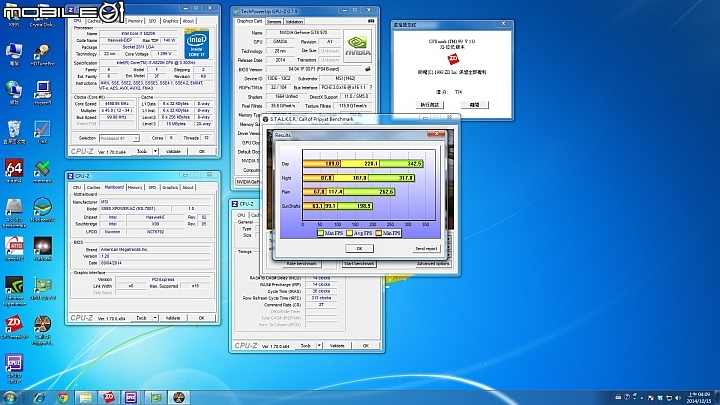The height and width of the screenshot is (405, 720).
Task: Launch Internet Explorer from the taskbar
Action: click(39, 397)
